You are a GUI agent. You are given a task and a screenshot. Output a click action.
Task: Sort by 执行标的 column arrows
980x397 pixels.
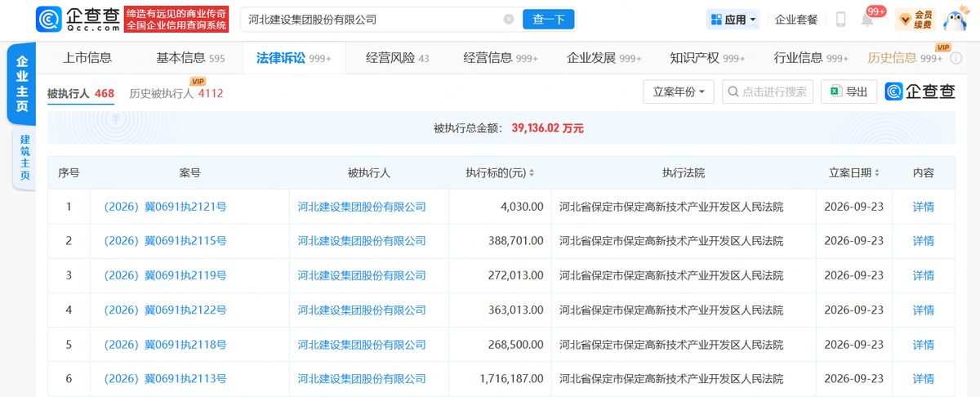pyautogui.click(x=532, y=173)
